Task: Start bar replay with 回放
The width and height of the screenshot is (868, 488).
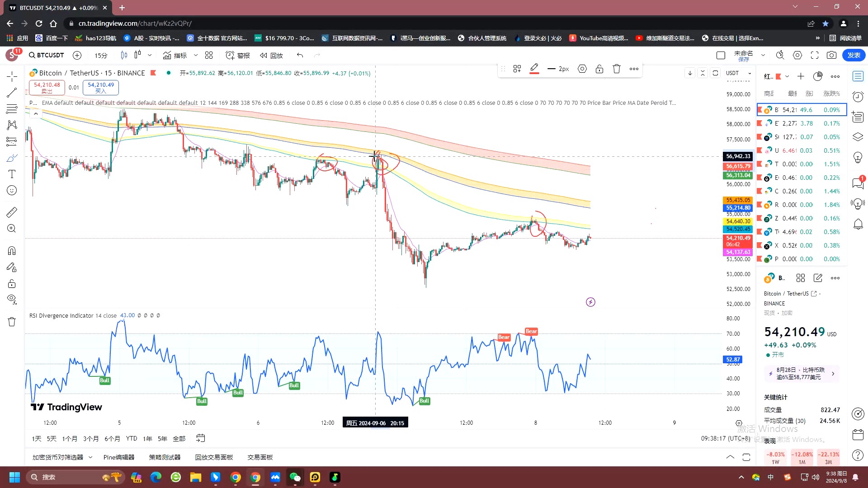Action: [271, 55]
